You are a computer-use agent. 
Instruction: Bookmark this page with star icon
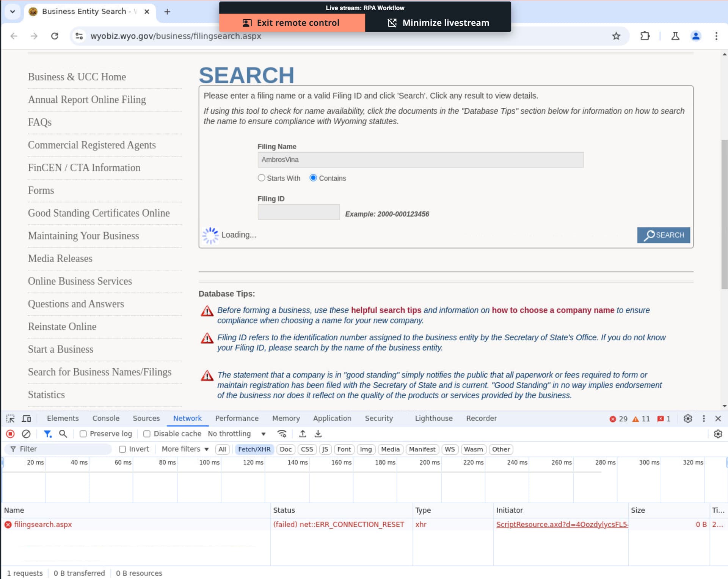(x=616, y=36)
